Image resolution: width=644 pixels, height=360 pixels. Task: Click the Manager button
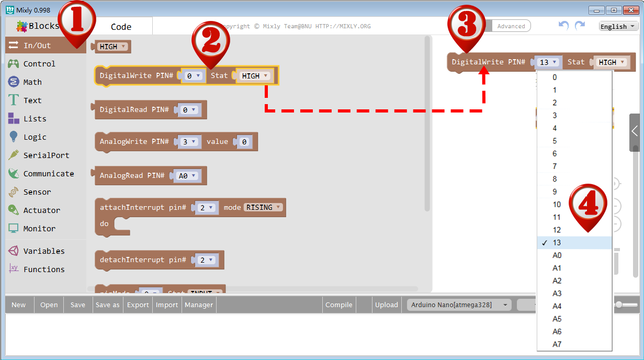pos(199,305)
